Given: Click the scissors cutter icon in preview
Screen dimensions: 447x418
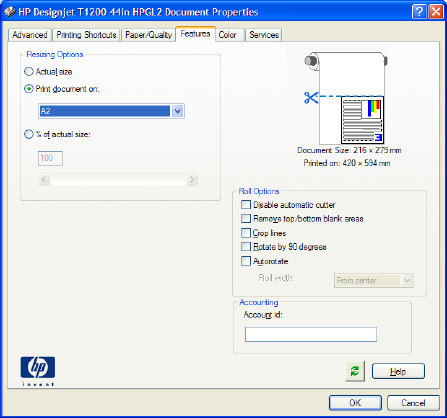Looking at the screenshot, I should (311, 98).
